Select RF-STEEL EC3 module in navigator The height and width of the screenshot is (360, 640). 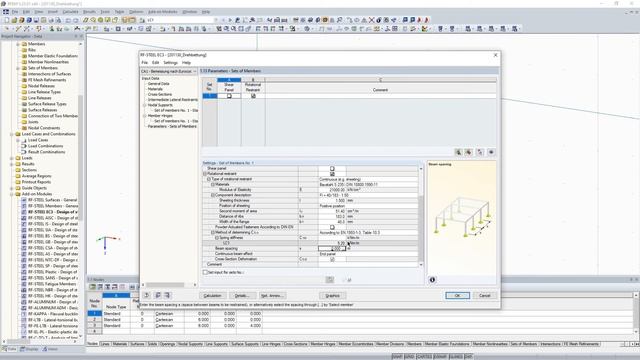click(52, 212)
